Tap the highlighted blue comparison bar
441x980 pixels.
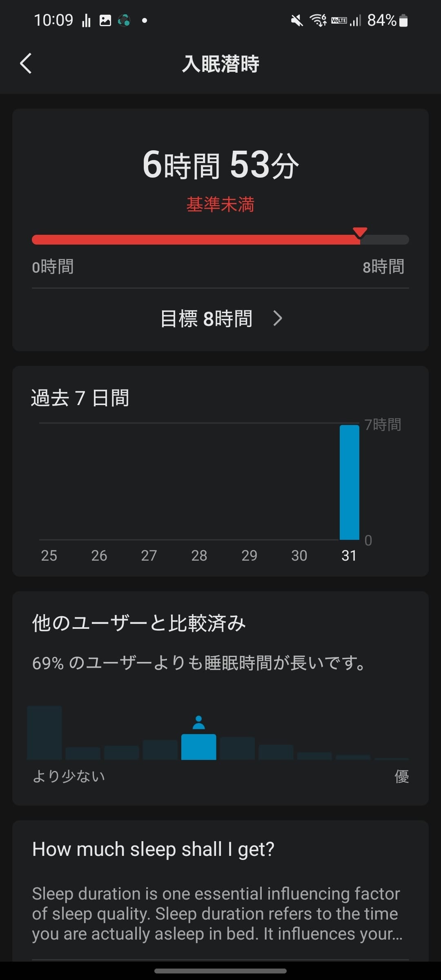[199, 747]
